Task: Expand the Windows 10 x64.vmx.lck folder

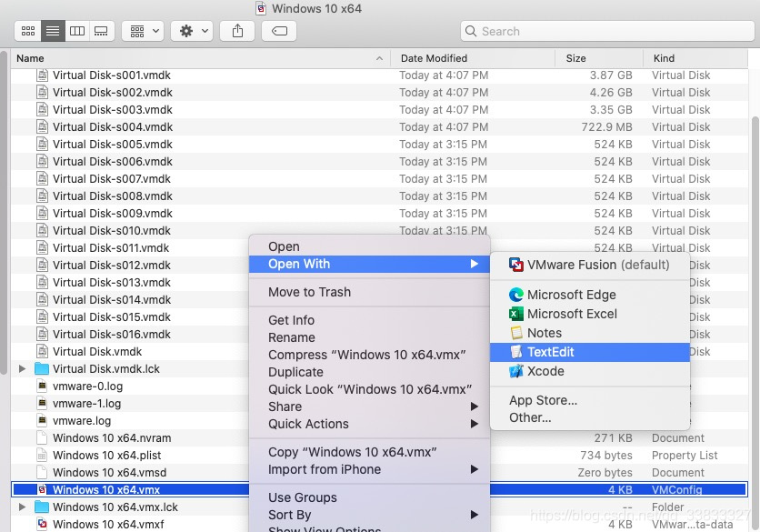Action: 22,507
